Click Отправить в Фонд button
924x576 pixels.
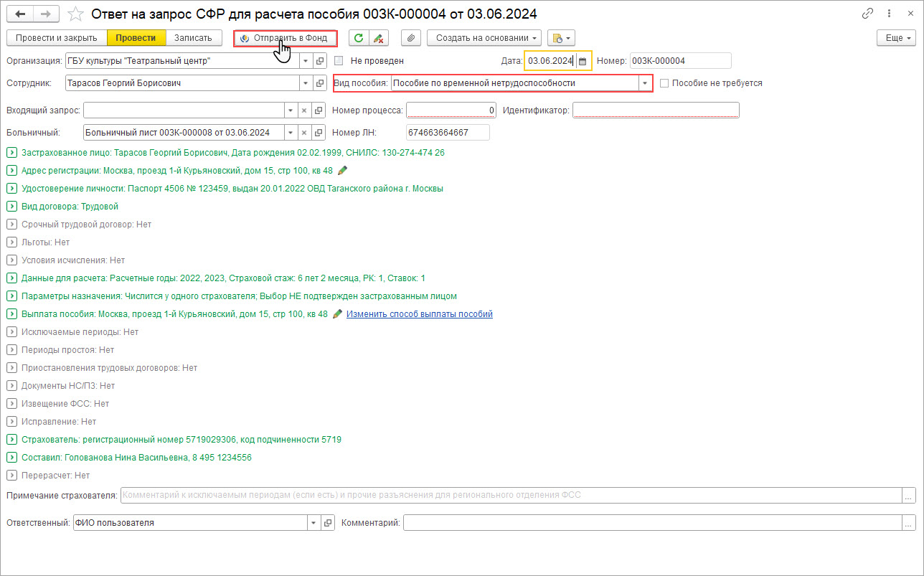(286, 38)
